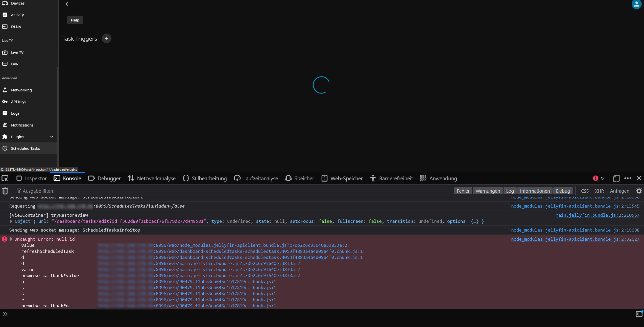Screen dimensions: 644x327
Task: Expand the logged Object triangle
Action: pos(11,221)
